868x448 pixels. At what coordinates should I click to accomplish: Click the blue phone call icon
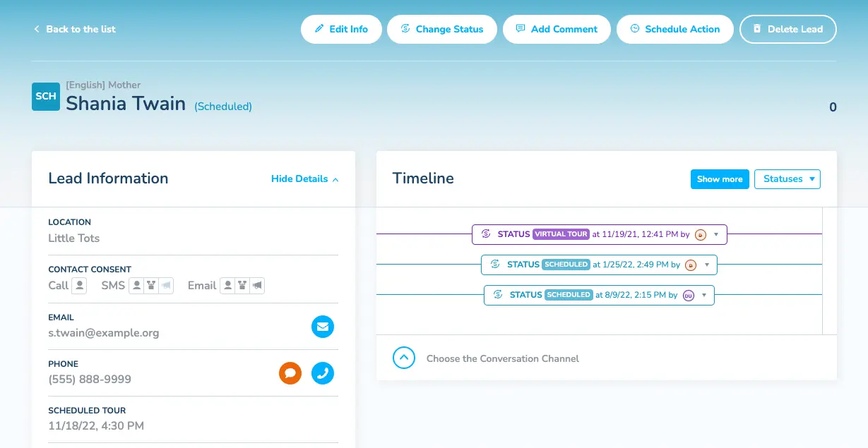click(323, 373)
